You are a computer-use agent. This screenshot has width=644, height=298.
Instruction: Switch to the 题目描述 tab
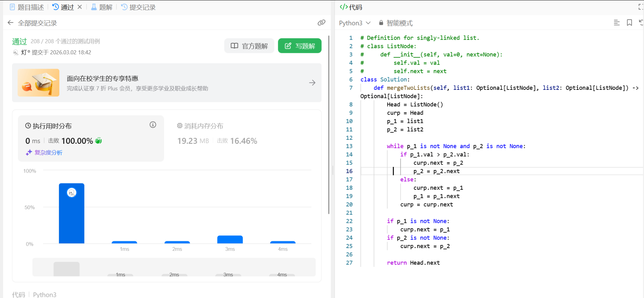[x=27, y=7]
